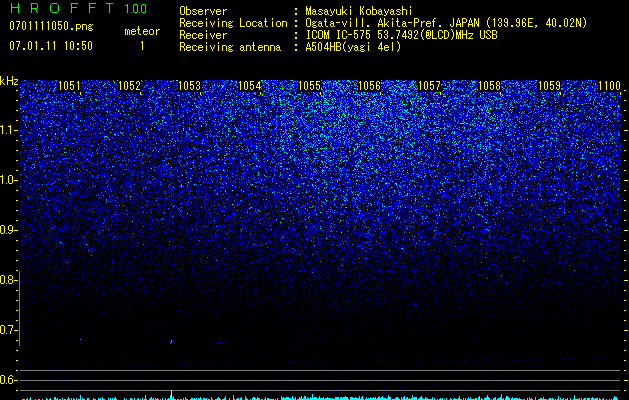
Task: Click the meteor echo spot near 1053
Action: (x=171, y=342)
